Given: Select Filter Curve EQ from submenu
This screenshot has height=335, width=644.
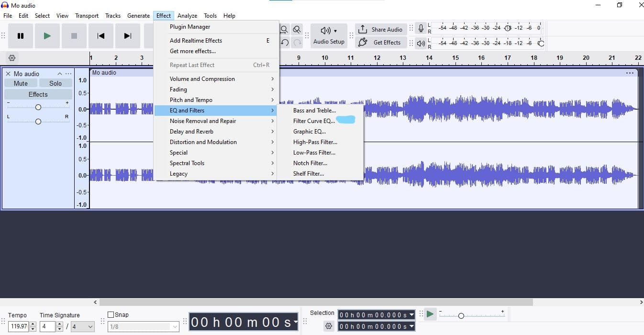Looking at the screenshot, I should point(314,121).
